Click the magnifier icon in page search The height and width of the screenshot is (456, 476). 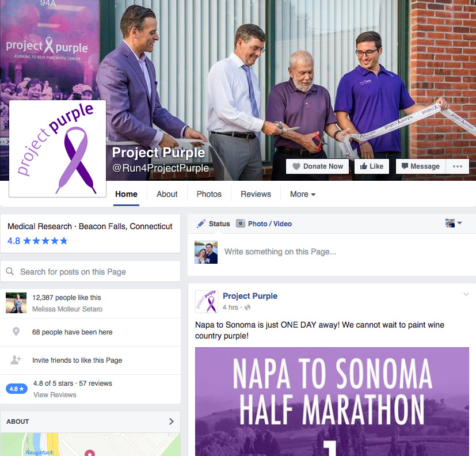(x=10, y=271)
